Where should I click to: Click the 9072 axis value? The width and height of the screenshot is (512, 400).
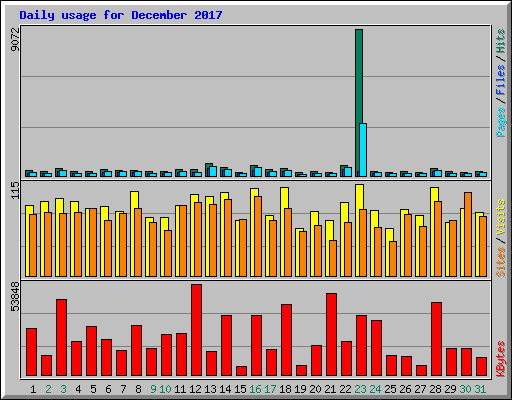tap(15, 40)
